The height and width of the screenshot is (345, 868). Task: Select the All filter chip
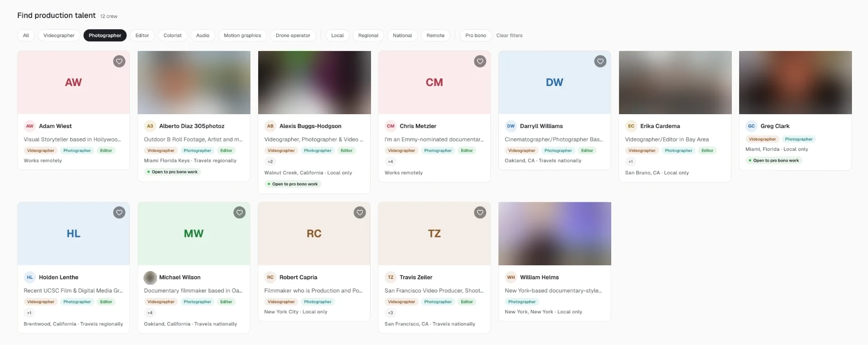[26, 35]
